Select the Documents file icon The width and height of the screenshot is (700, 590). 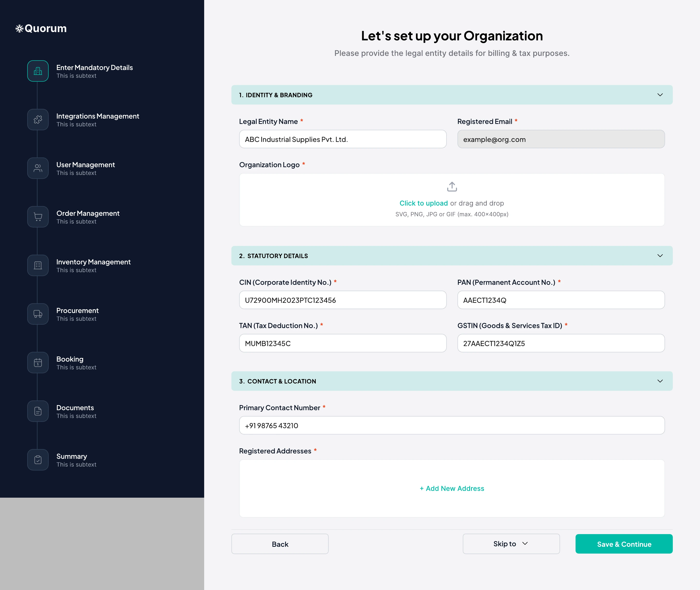coord(38,411)
